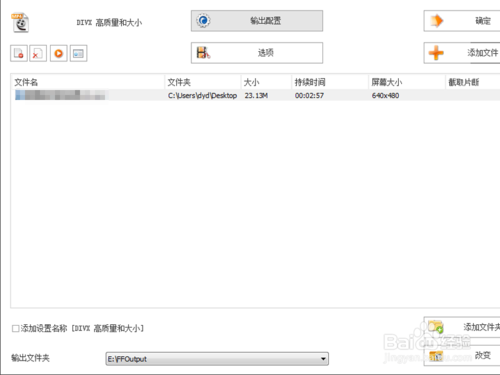Confirm with the 确定 button

[462, 21]
